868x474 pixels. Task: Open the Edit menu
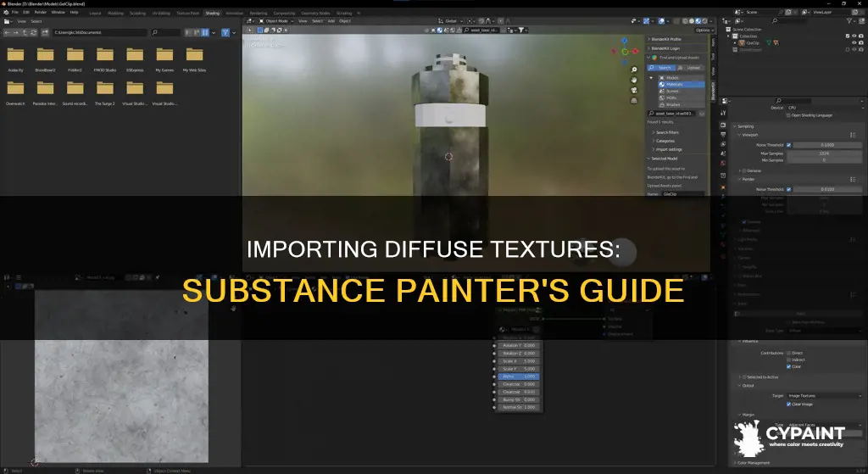[x=26, y=12]
